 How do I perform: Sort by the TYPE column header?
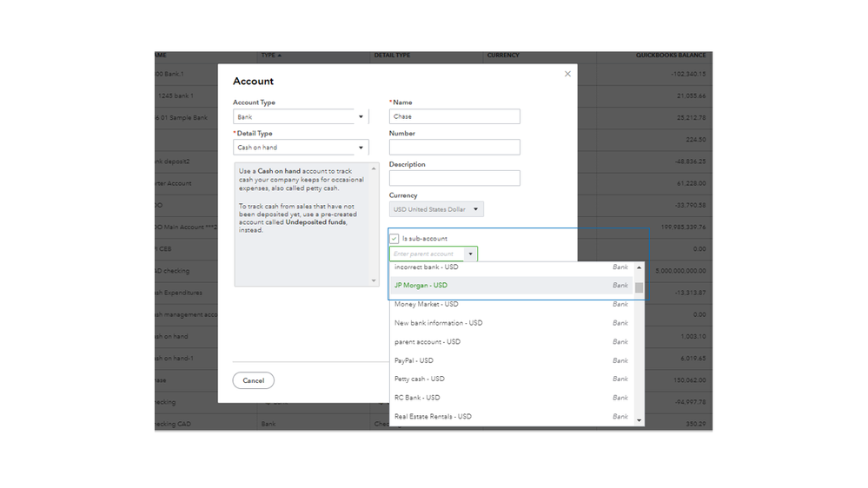point(271,56)
